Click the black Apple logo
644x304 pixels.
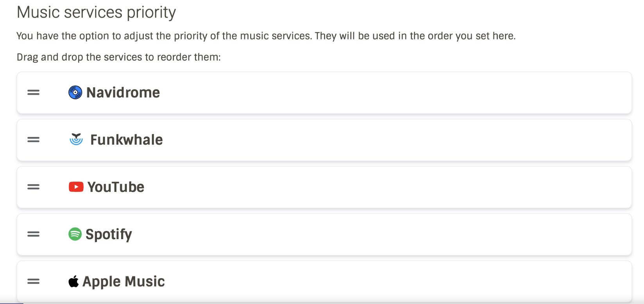(73, 281)
